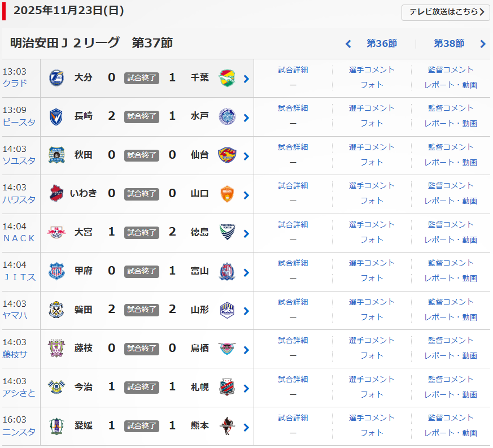Open フォト for Kofu vs Toyama match
The width and height of the screenshot is (493, 448).
click(372, 278)
